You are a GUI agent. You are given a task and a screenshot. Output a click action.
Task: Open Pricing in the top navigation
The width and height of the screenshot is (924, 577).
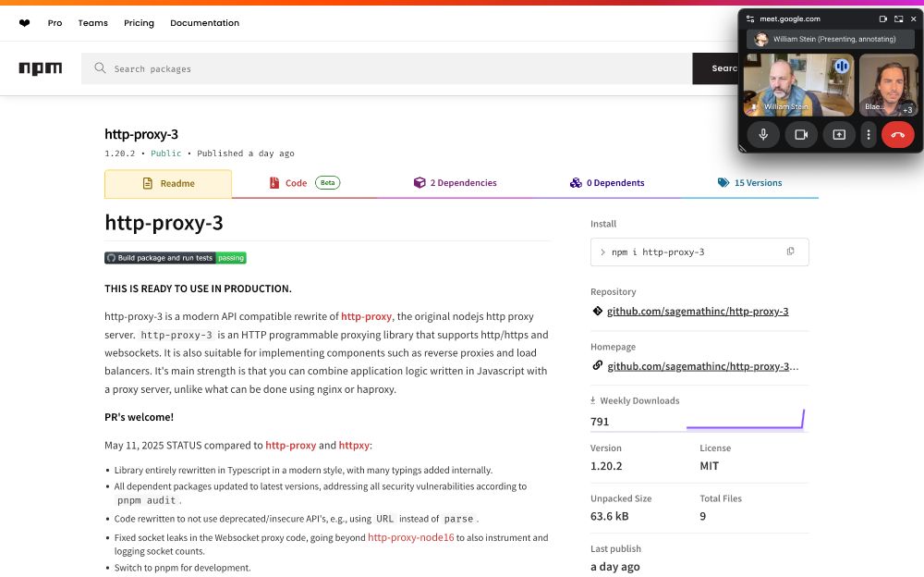(x=140, y=23)
